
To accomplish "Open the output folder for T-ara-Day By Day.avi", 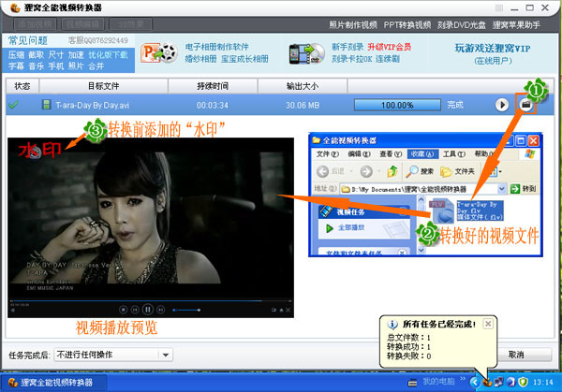I will (525, 105).
